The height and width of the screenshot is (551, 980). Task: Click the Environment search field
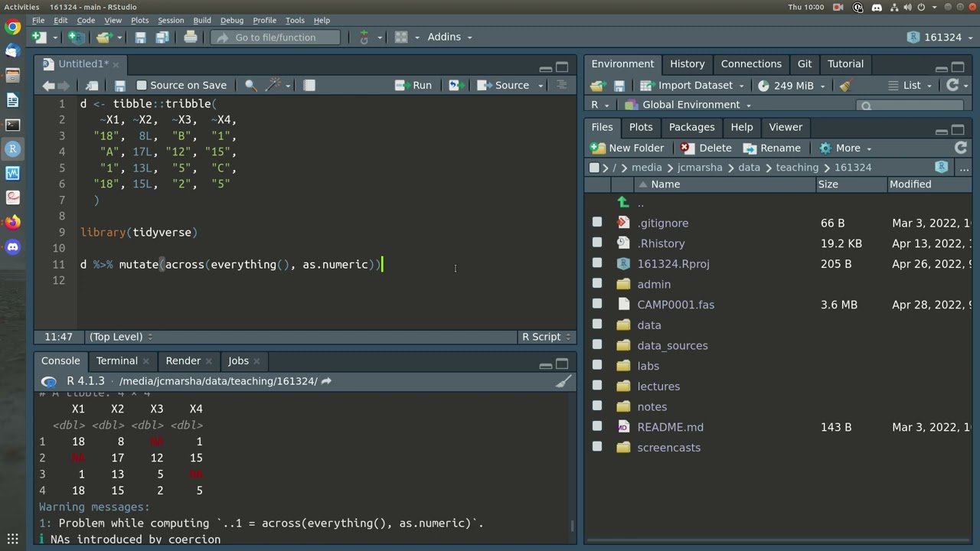910,106
